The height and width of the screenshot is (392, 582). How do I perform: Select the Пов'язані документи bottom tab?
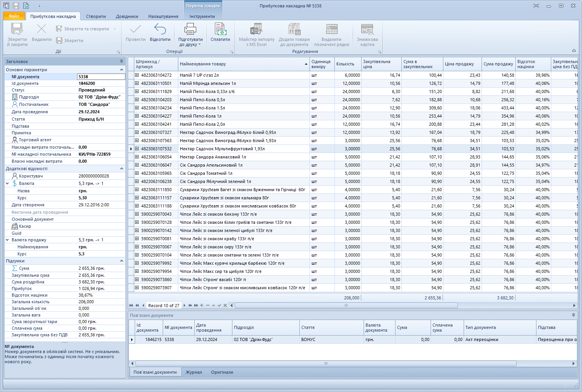155,372
